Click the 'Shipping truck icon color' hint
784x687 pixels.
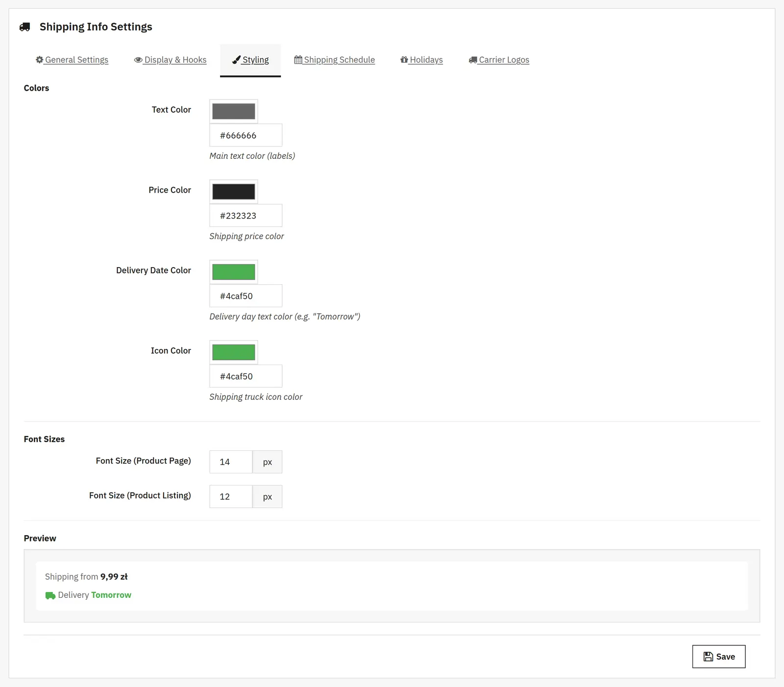pos(256,397)
